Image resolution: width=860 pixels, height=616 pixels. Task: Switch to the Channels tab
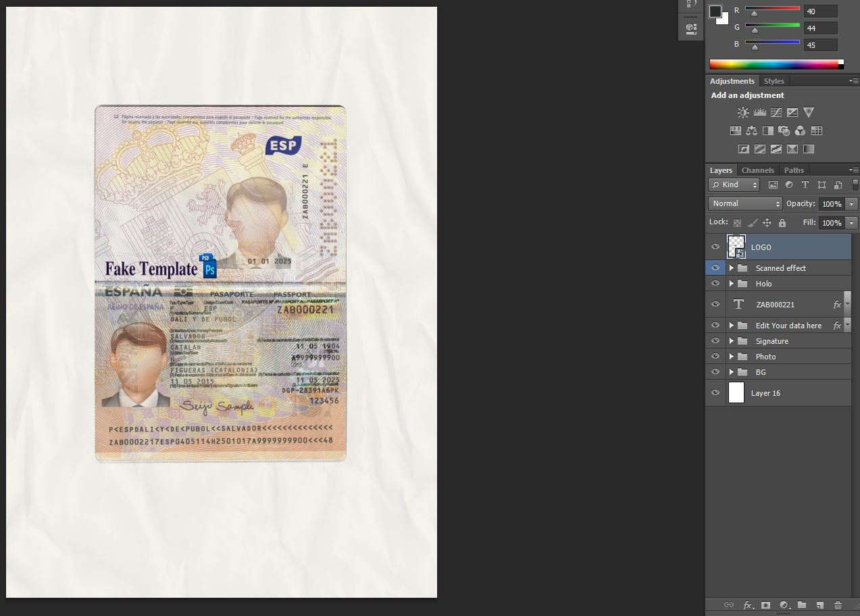pyautogui.click(x=757, y=170)
